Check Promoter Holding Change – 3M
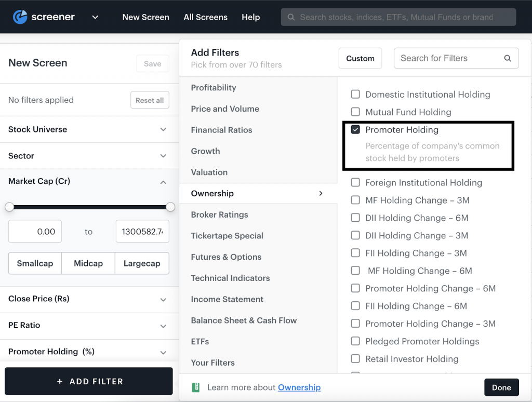Viewport: 532px width, 402px height. point(355,323)
